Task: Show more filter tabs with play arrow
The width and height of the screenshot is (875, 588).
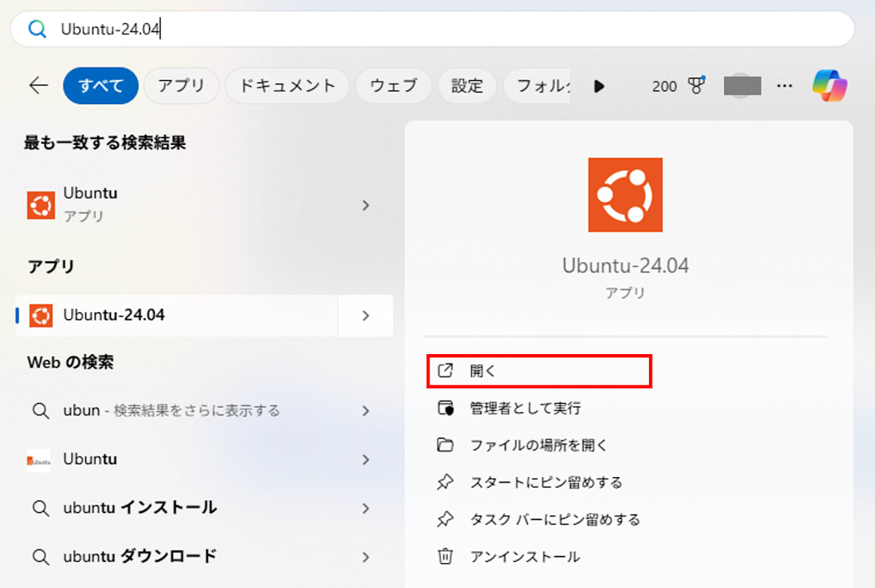Action: tap(599, 86)
